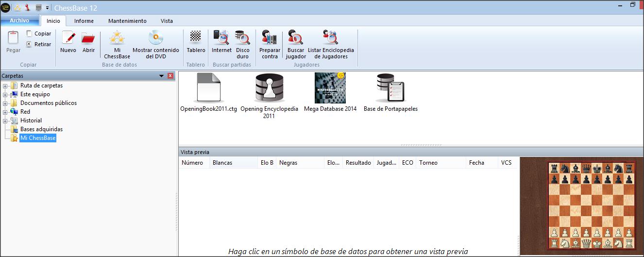644x257 pixels.
Task: Select the Base de Portapapeles database icon
Action: (390, 88)
